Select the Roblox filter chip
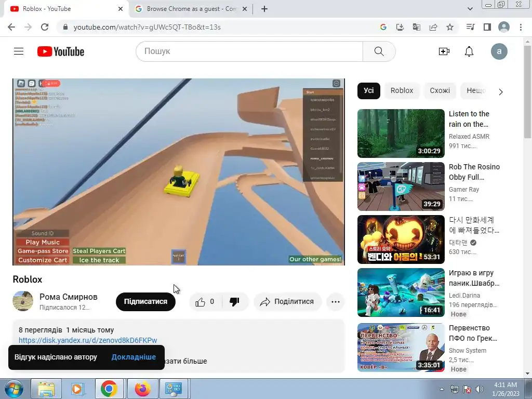 tap(402, 90)
